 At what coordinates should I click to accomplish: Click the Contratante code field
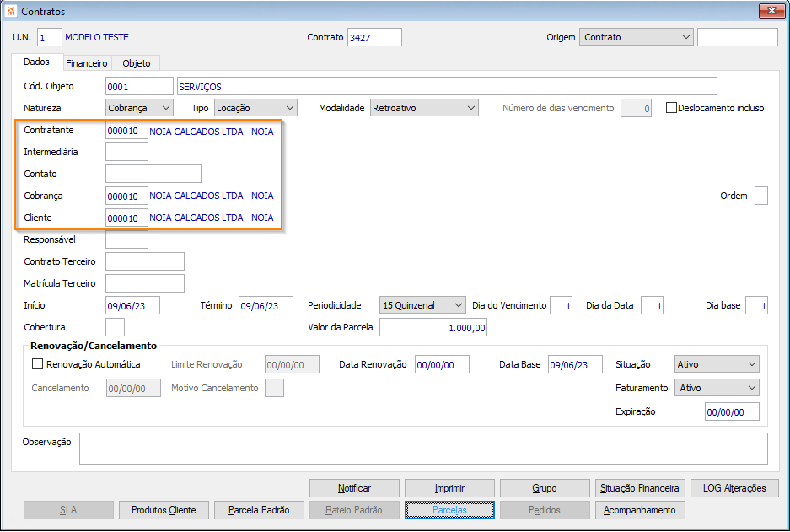click(126, 130)
